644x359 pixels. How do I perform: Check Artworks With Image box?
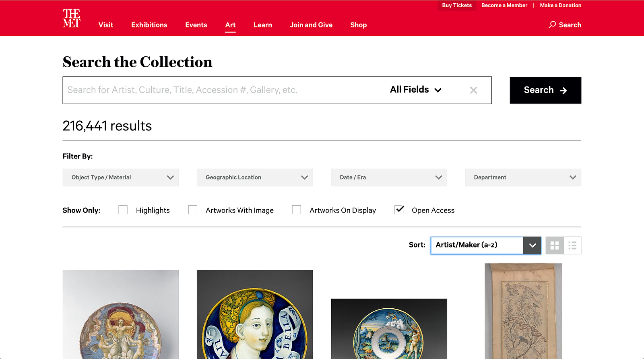193,210
